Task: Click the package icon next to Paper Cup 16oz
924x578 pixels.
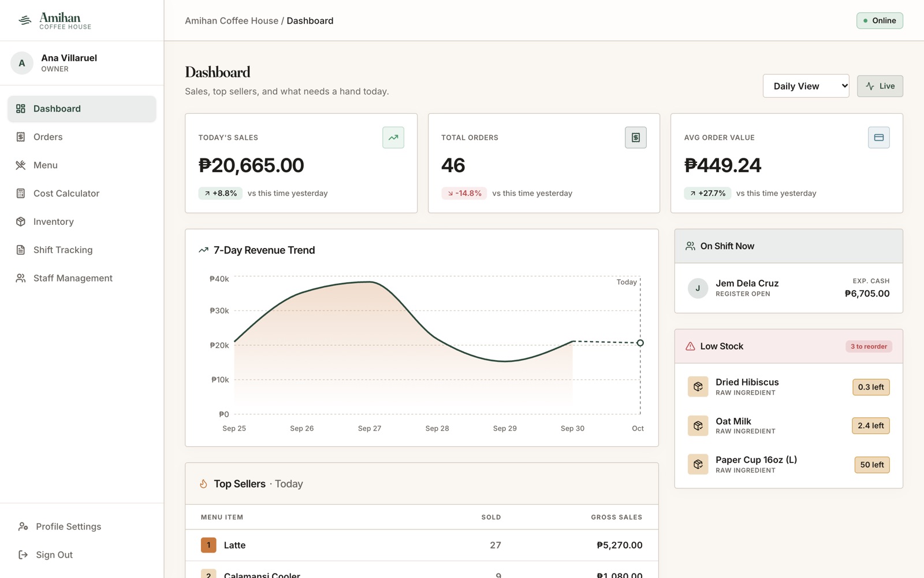Action: pos(698,464)
